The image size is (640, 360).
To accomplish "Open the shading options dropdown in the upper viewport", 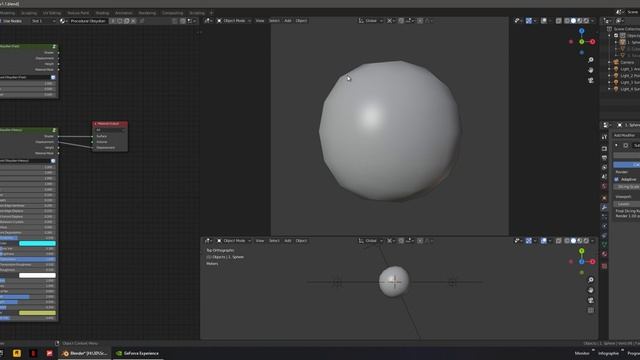I will point(592,21).
